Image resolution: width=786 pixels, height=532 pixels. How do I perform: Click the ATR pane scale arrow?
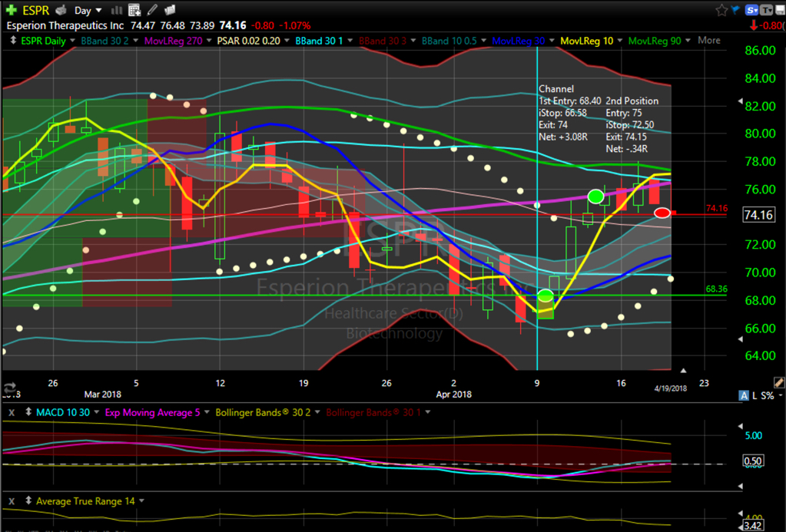741,514
